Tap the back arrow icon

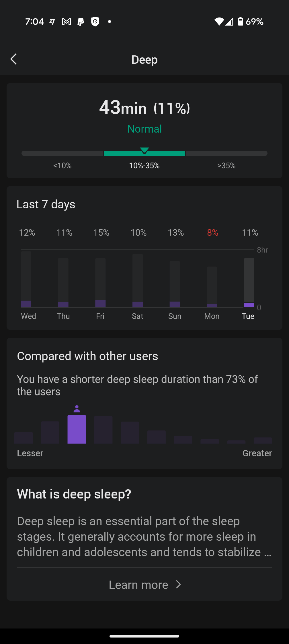pyautogui.click(x=13, y=59)
